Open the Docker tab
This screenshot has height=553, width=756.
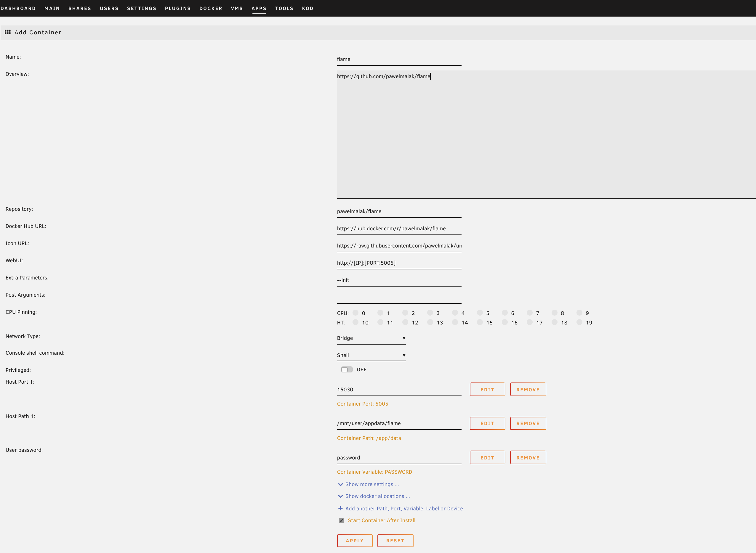click(211, 8)
